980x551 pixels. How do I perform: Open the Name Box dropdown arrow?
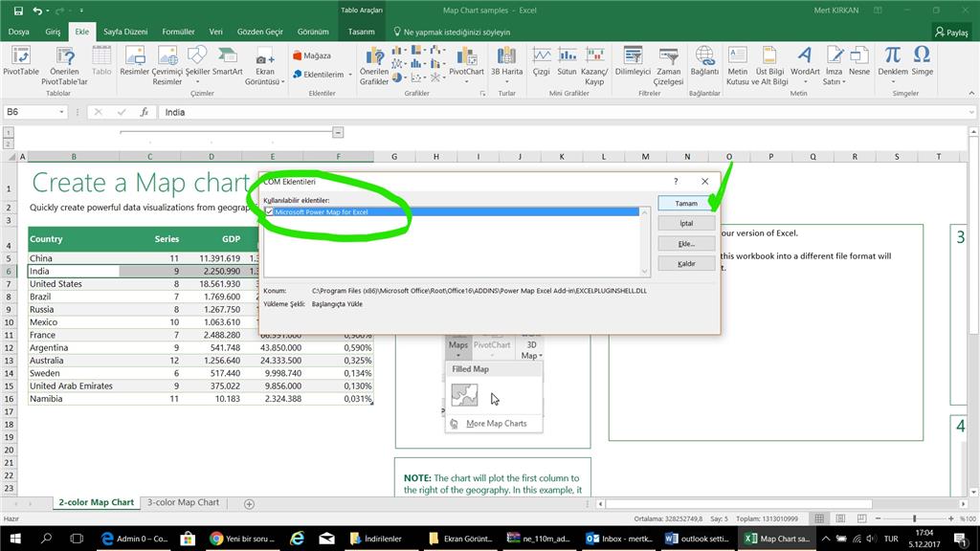(61, 112)
